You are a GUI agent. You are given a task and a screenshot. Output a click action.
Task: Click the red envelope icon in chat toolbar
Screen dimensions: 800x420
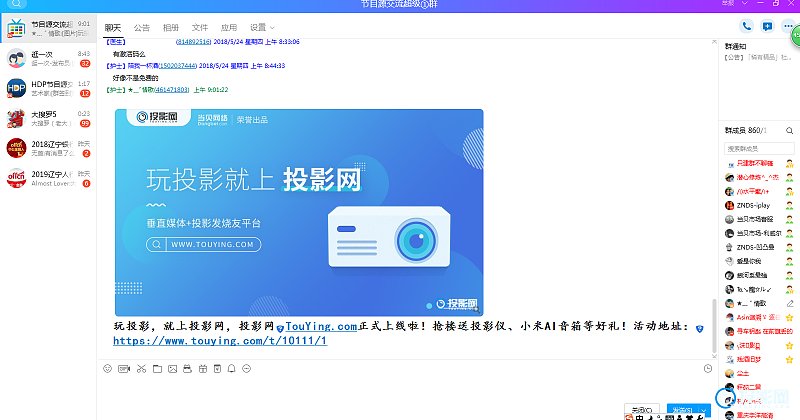[187, 368]
